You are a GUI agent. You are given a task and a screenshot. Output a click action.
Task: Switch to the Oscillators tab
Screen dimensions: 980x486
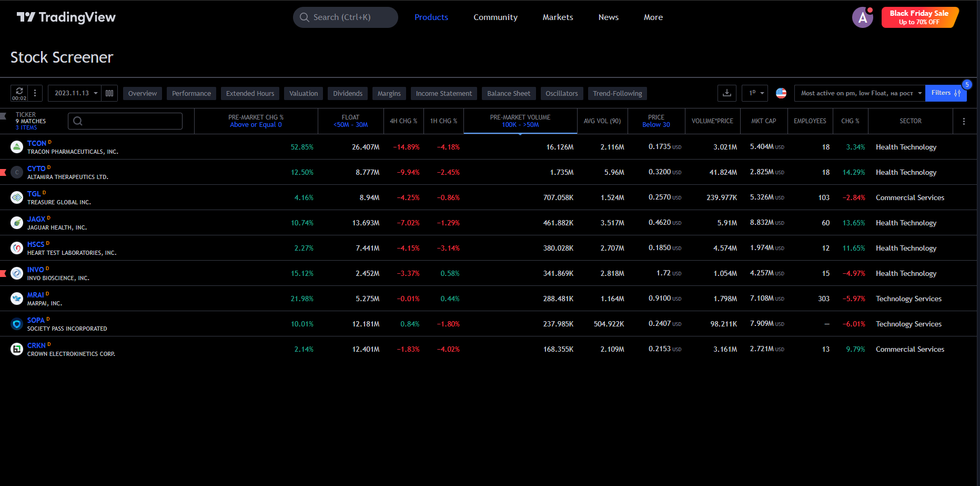pos(562,93)
